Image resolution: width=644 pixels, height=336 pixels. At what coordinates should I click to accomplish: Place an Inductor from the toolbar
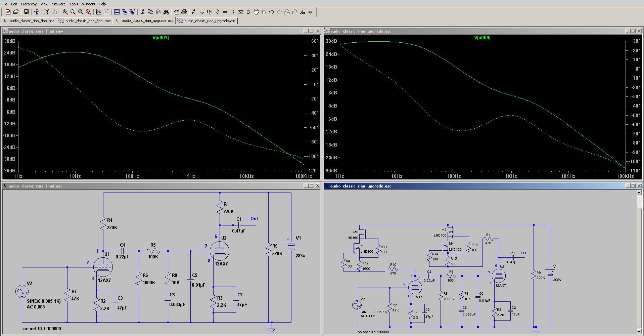pos(233,12)
